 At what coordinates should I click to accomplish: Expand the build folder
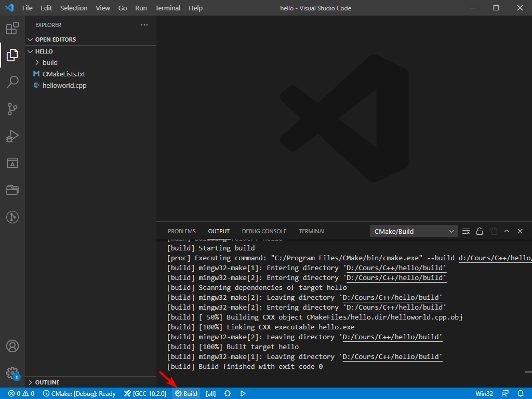[x=90, y=63]
